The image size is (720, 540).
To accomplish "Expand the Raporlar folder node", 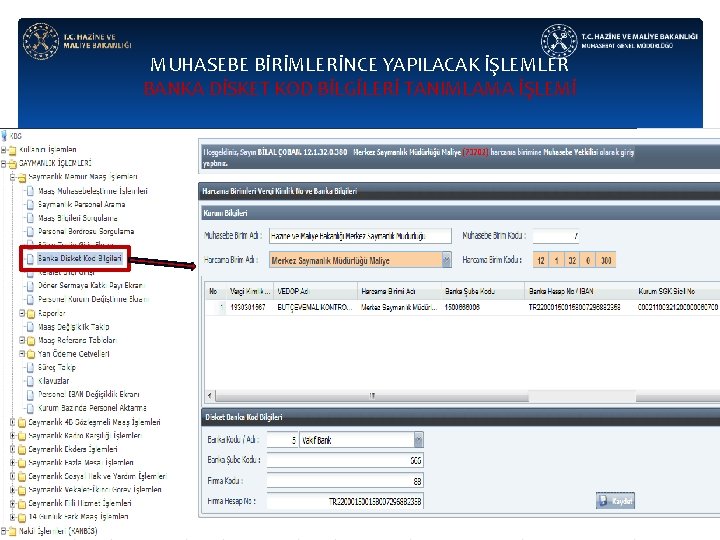I will coord(22,313).
